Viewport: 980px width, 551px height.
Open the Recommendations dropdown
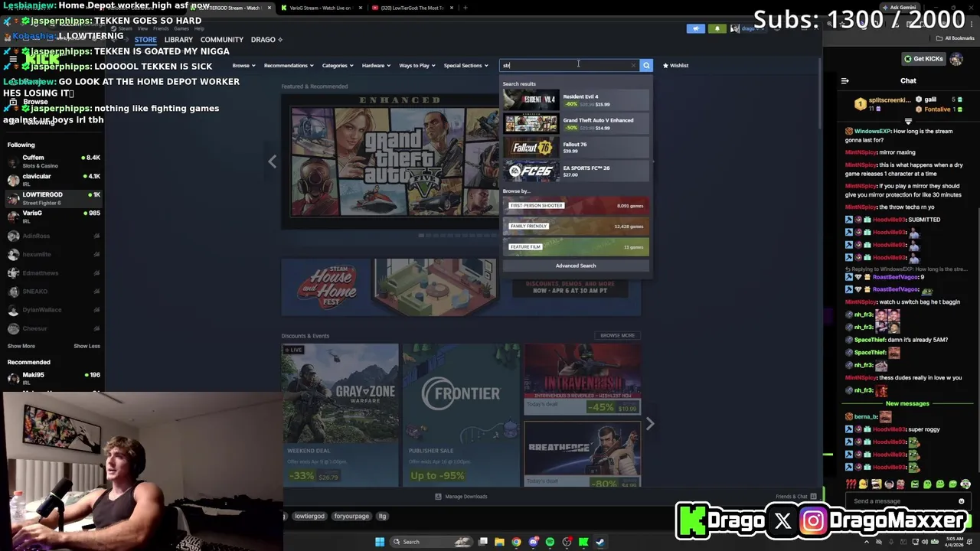pos(289,65)
